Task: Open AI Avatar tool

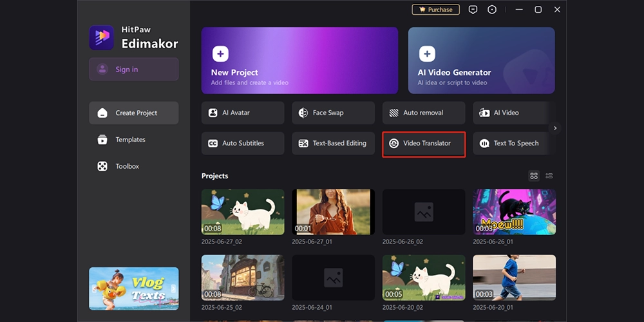Action: pyautogui.click(x=243, y=113)
